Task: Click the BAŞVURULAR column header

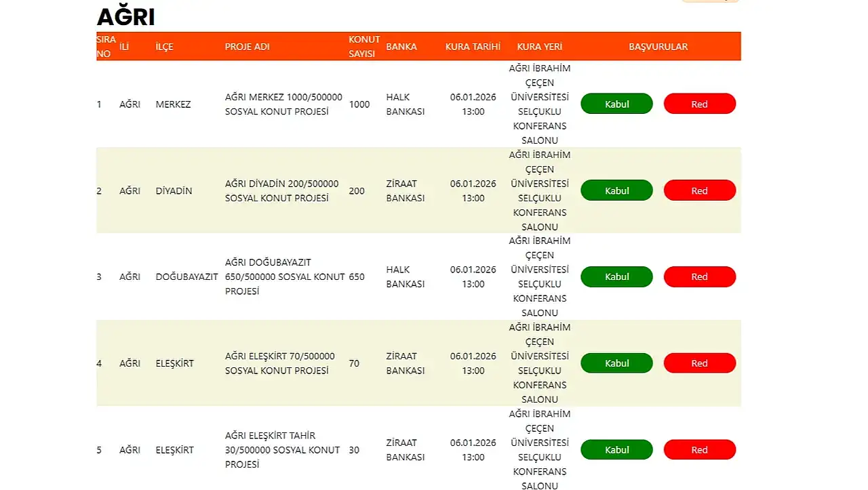Action: click(658, 47)
